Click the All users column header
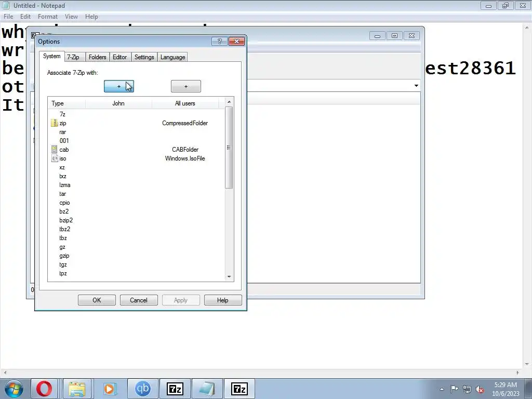This screenshot has width=532, height=399. 185,103
